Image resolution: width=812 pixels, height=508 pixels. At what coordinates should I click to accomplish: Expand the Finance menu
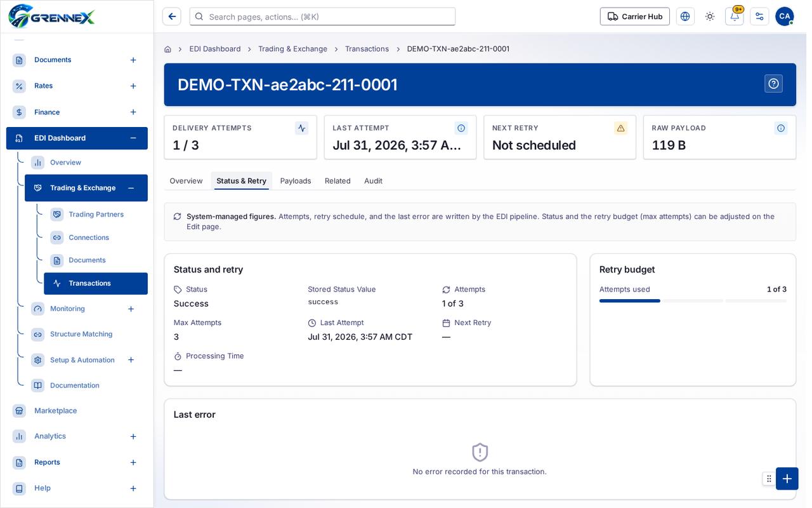pyautogui.click(x=133, y=112)
